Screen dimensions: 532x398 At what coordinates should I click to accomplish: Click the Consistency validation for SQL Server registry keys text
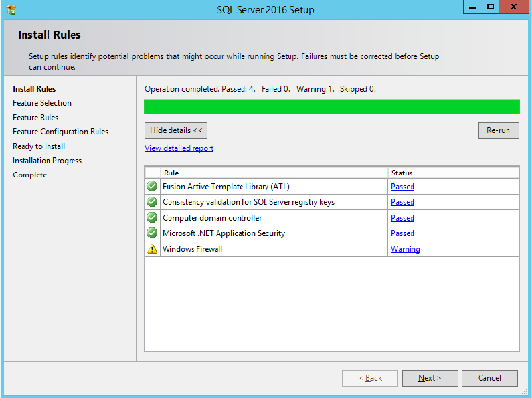[x=249, y=202]
